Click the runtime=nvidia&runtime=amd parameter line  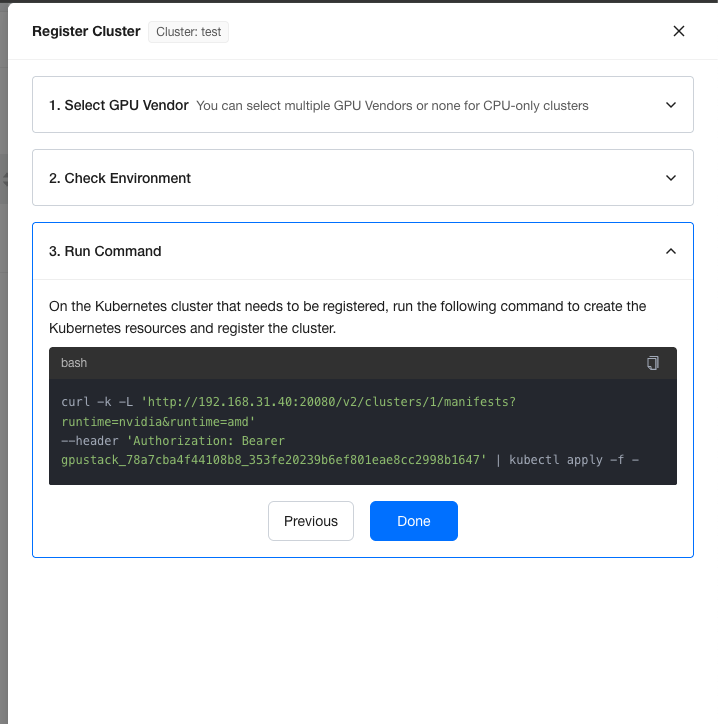pyautogui.click(x=158, y=421)
